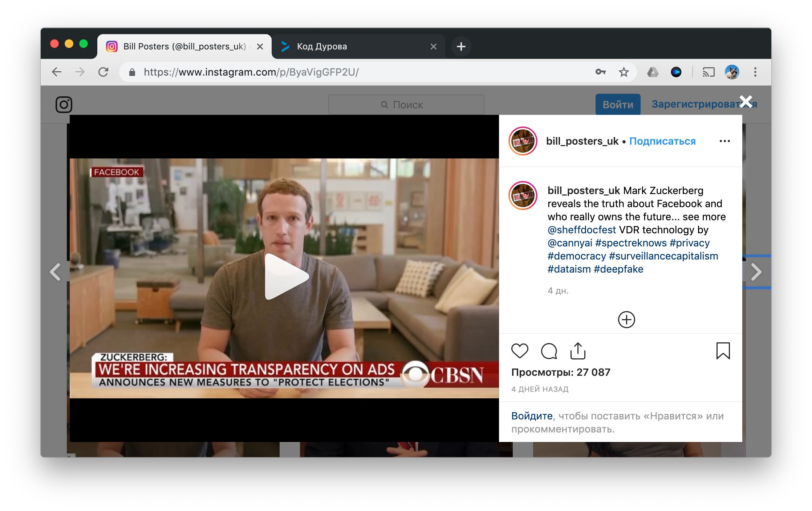Viewport: 812px width, 511px height.
Task: Load more comments with plus circle
Action: [626, 319]
